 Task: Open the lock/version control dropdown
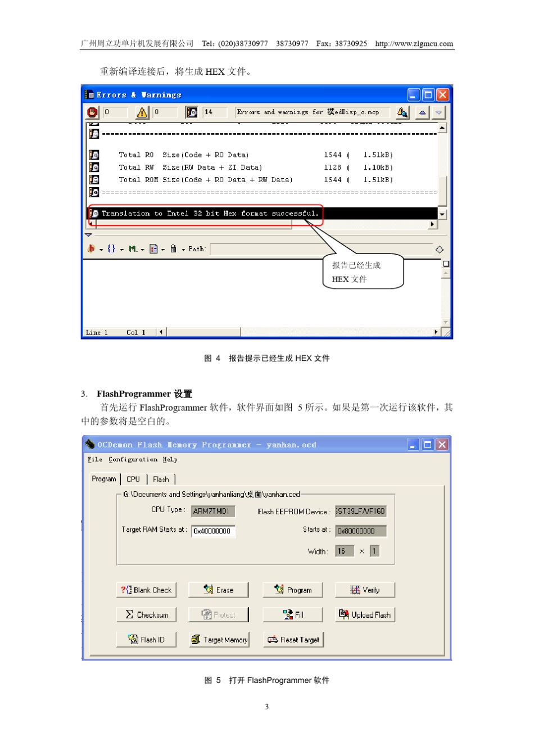pos(177,249)
